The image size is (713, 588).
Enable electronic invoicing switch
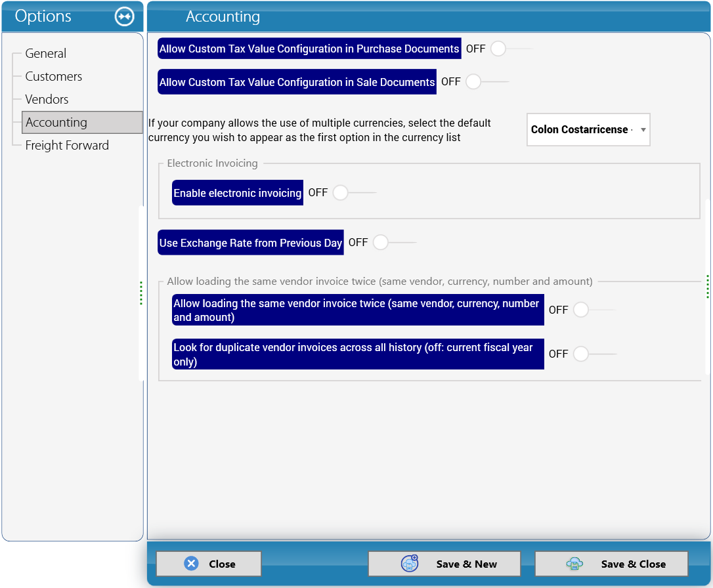[355, 193]
